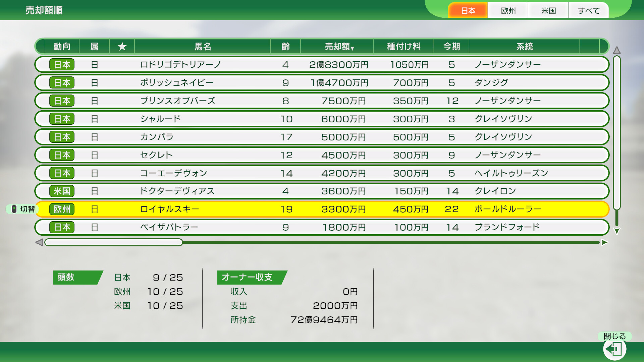Image resolution: width=644 pixels, height=362 pixels.
Task: Click the 米国 badge next to ドクターデヴィアス
Action: click(x=62, y=191)
